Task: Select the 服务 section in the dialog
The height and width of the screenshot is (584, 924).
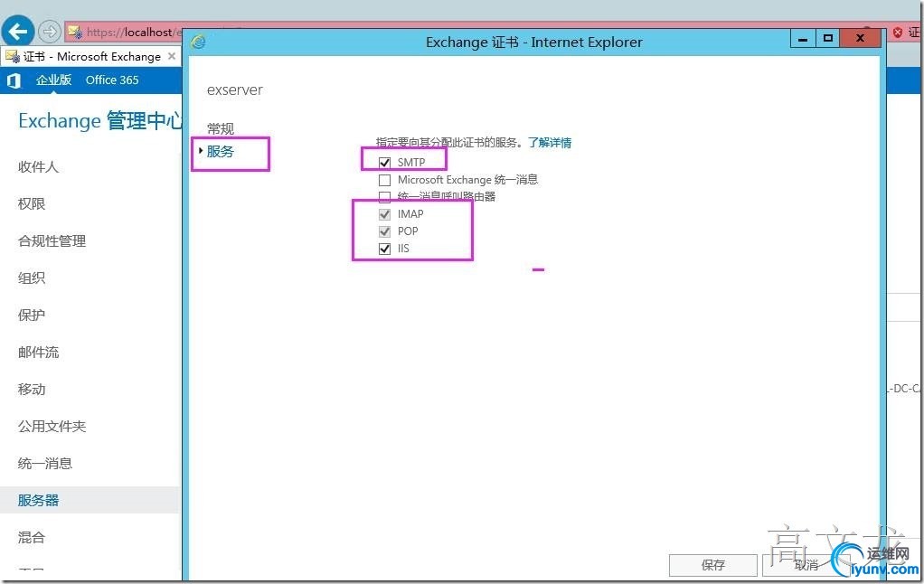Action: tap(221, 152)
